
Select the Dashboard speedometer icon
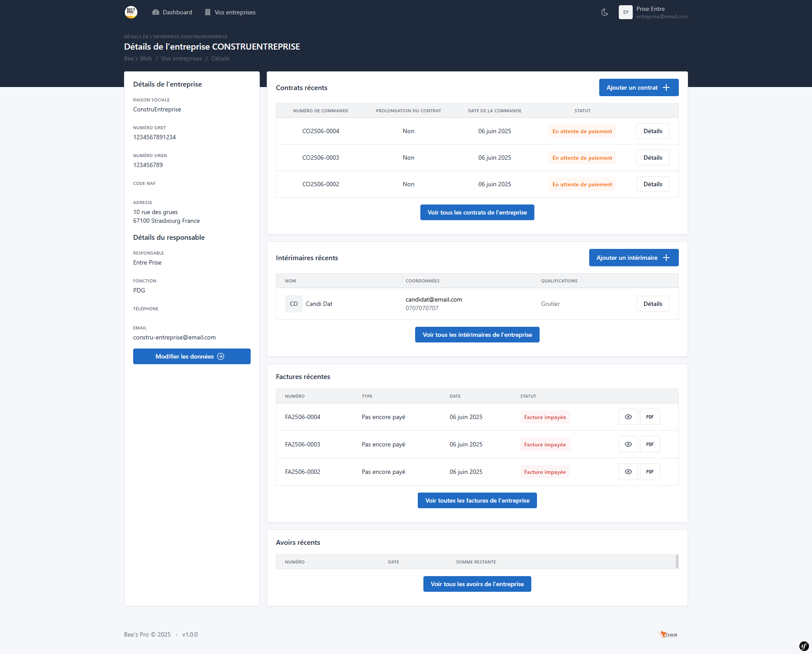click(155, 12)
